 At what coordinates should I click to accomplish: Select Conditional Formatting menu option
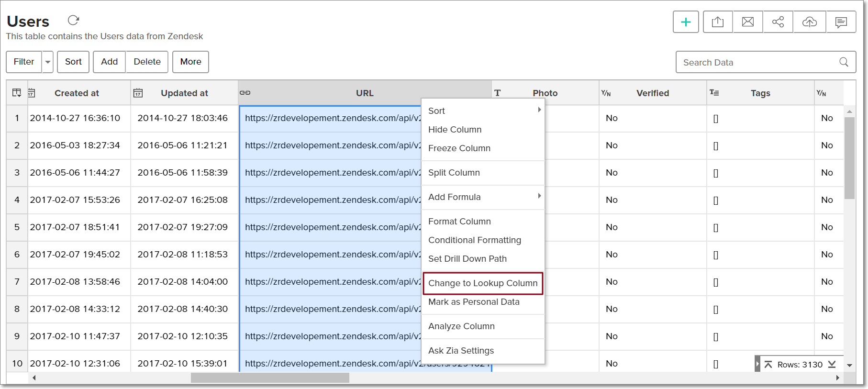(x=474, y=240)
